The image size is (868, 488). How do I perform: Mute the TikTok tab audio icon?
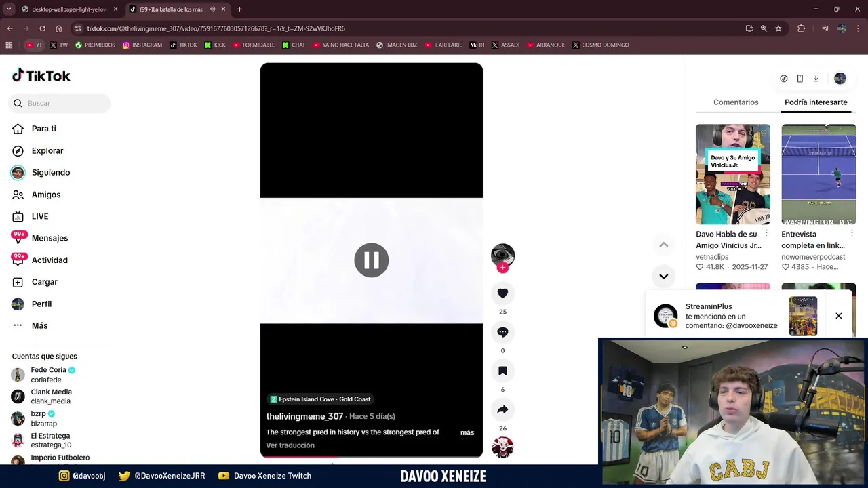coord(212,9)
